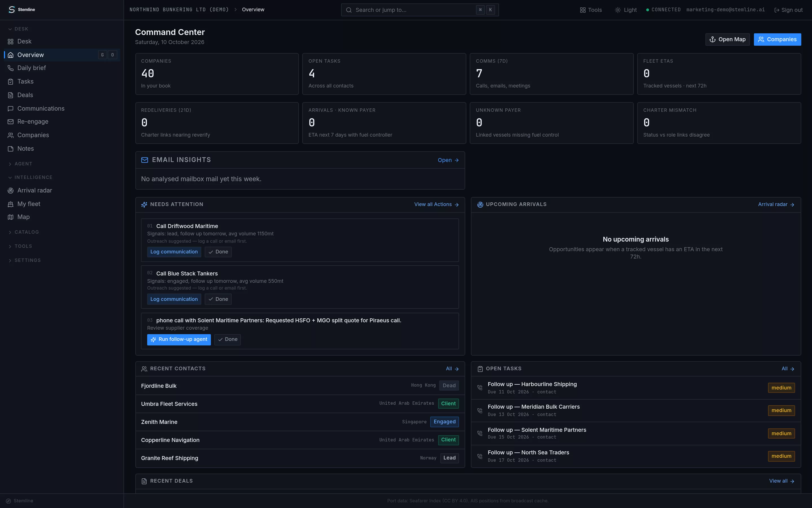Collapse the INTELLIGENCE sidebar section
812x508 pixels.
tap(30, 178)
